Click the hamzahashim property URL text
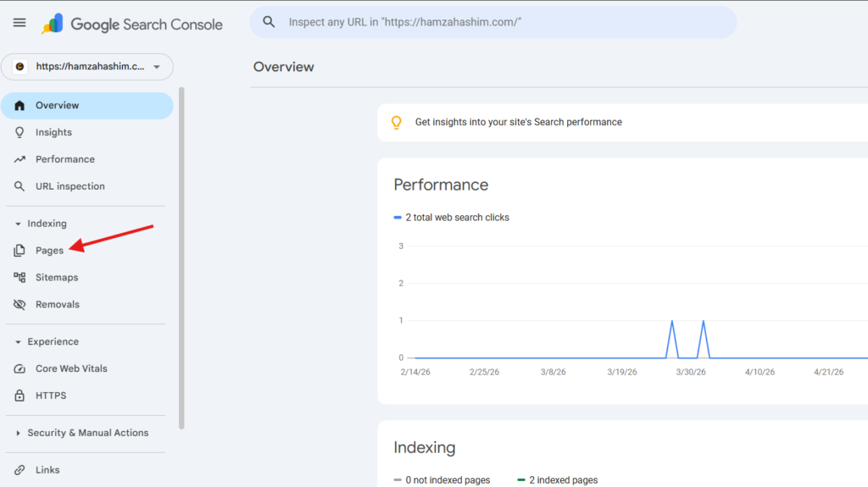This screenshot has height=487, width=868. (x=90, y=66)
